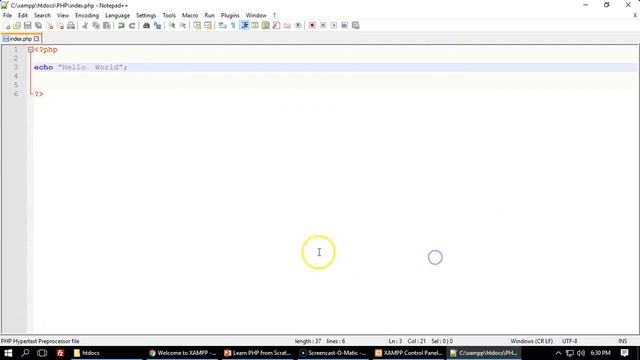Viewport: 640px width, 360px height.
Task: Click the Close file toolbar icon
Action: [x=49, y=25]
